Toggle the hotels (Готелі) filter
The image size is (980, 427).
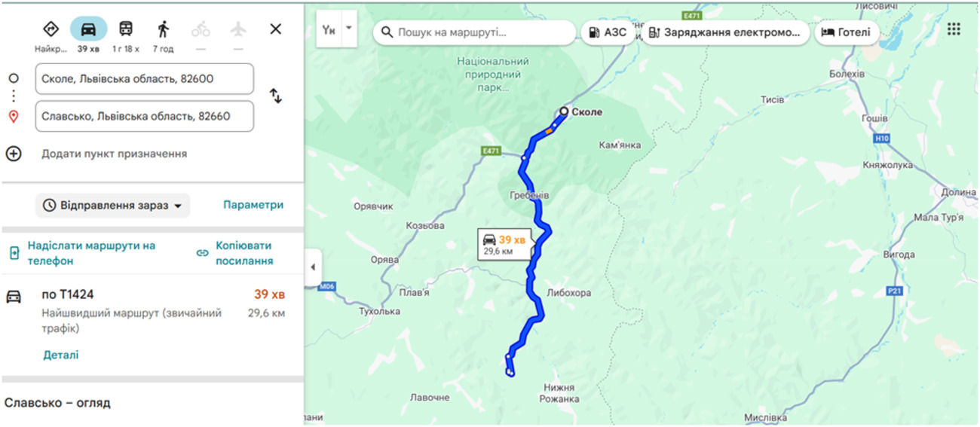(x=846, y=32)
